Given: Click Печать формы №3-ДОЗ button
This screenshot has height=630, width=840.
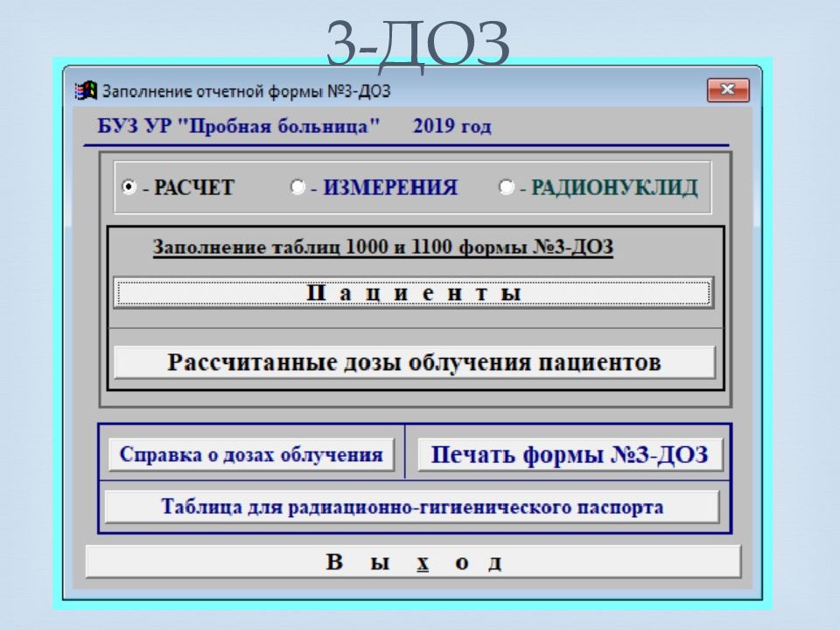Looking at the screenshot, I should click(570, 455).
